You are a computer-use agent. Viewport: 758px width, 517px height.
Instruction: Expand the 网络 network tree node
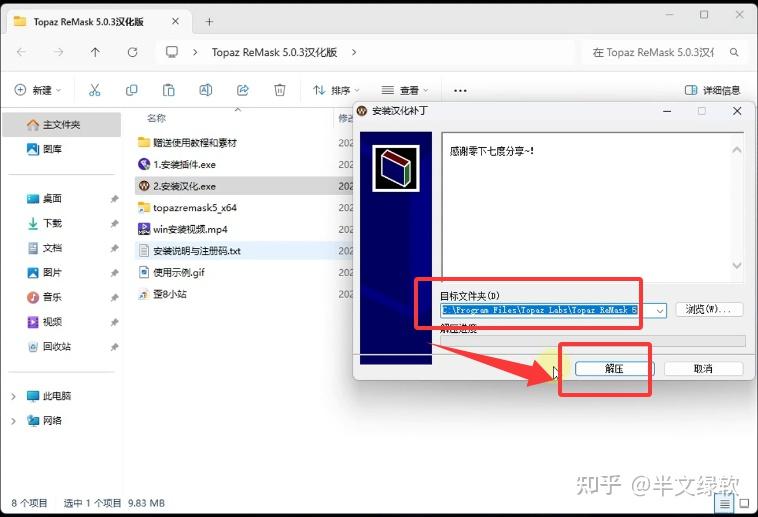(x=14, y=421)
